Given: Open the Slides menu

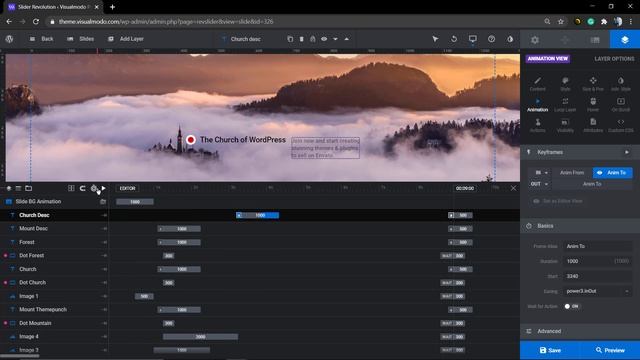Looking at the screenshot, I should click(x=81, y=39).
